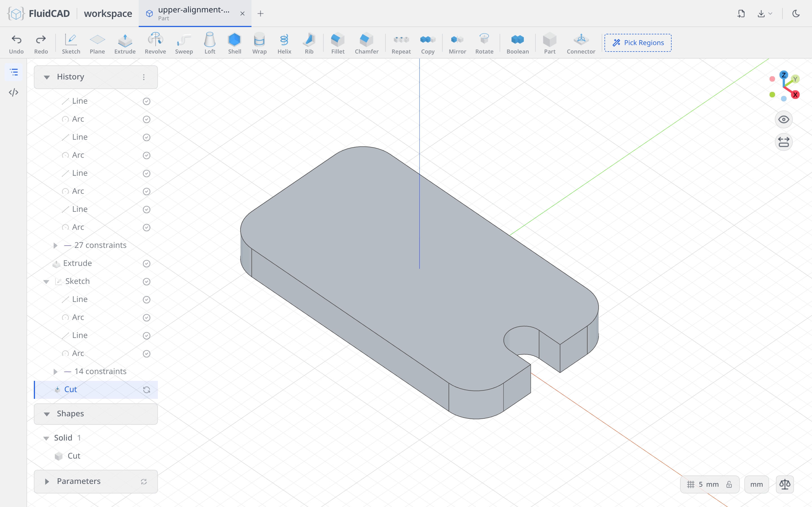Select the upper-alignment part tab
812x507 pixels.
(195, 14)
